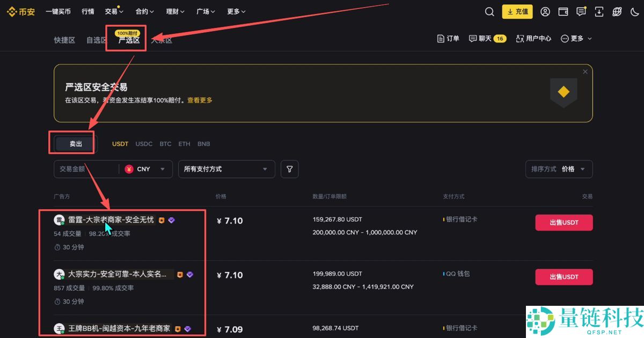Open the search magnifier icon
Image resolution: width=644 pixels, height=338 pixels.
[489, 11]
